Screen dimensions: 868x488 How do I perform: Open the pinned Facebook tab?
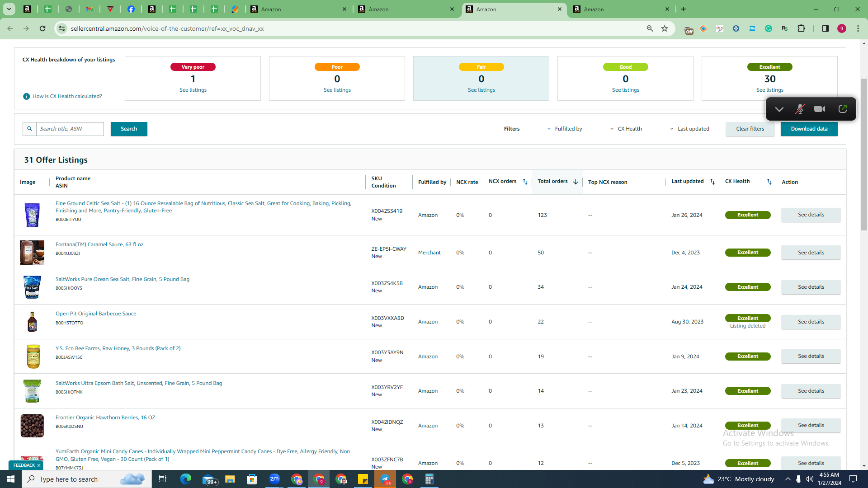tap(131, 9)
